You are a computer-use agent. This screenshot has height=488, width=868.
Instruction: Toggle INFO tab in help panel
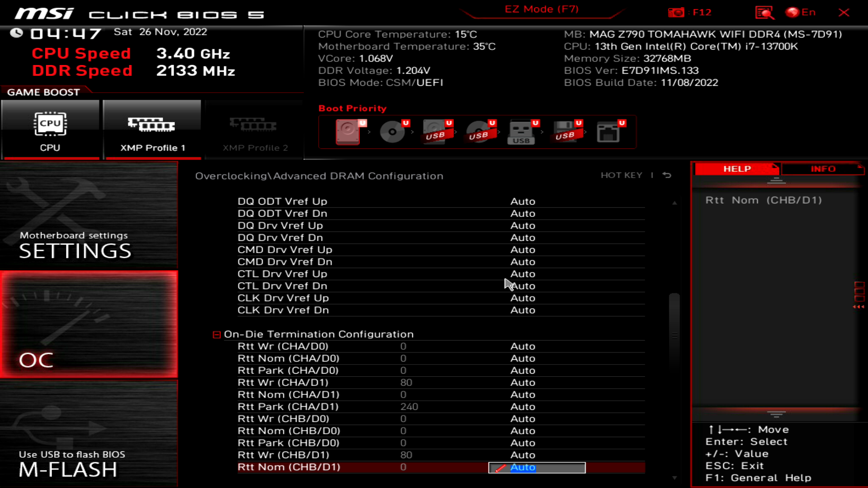point(823,169)
